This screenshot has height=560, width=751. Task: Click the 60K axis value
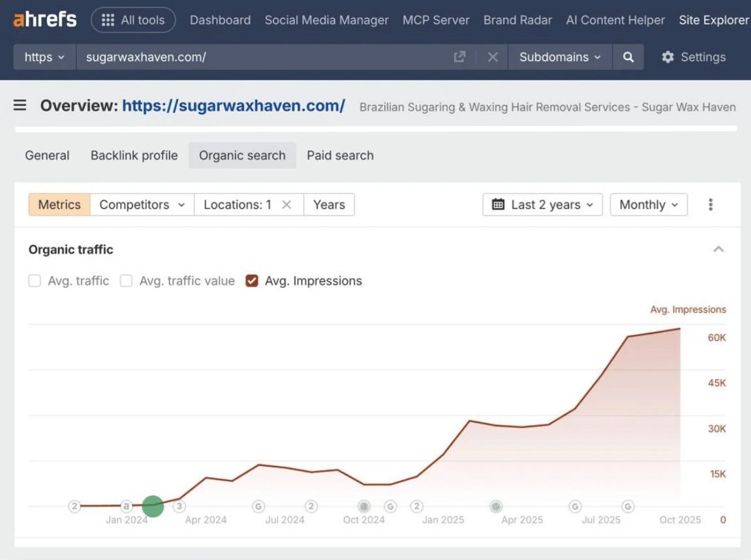[x=716, y=337]
